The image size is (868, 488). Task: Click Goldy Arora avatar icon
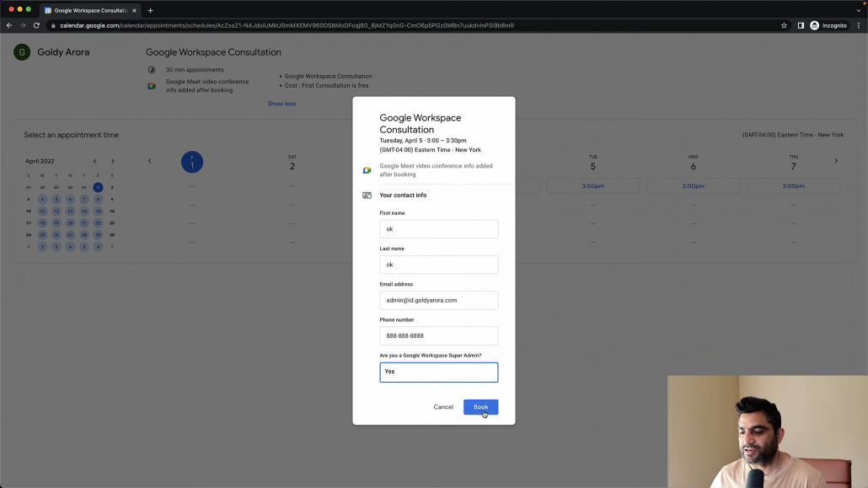[22, 52]
